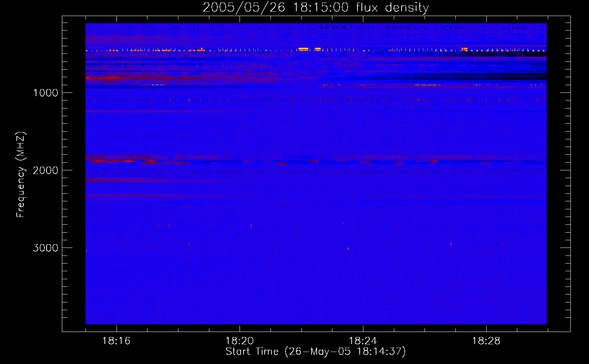
Task: Click the 18:20 time tick label
Action: (240, 341)
